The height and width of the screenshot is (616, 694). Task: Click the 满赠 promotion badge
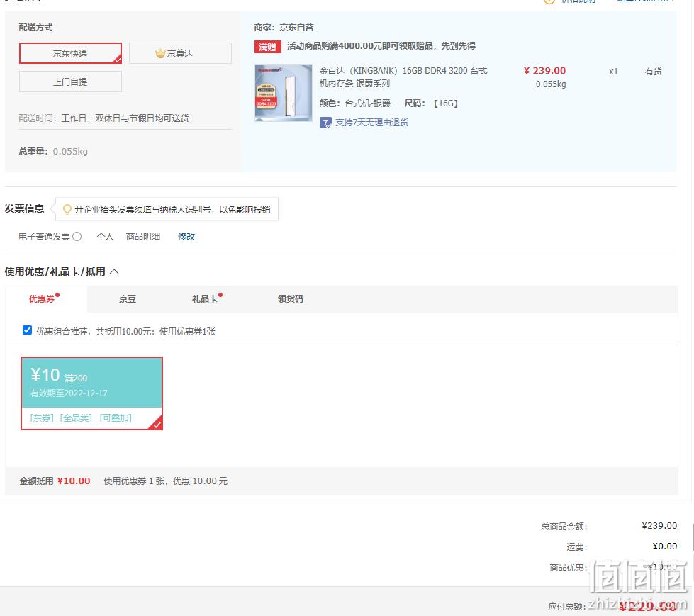point(268,47)
